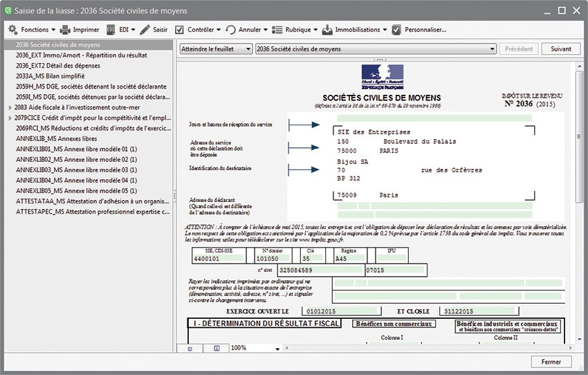This screenshot has height=375, width=588.
Task: Click the Fermer button
Action: pos(551,362)
